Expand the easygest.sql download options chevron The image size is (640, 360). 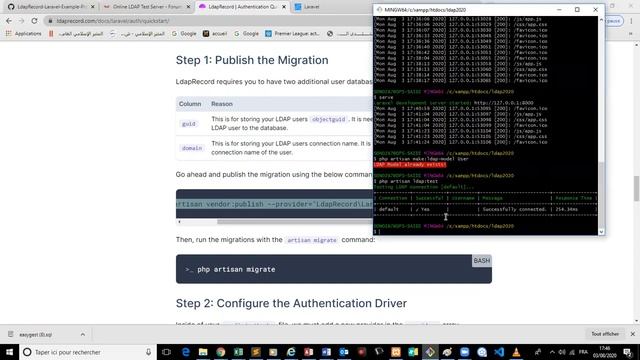(83, 334)
